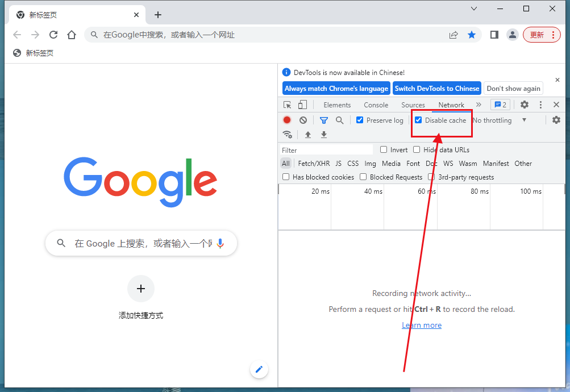
Task: Toggle the network filter funnel icon
Action: click(323, 120)
